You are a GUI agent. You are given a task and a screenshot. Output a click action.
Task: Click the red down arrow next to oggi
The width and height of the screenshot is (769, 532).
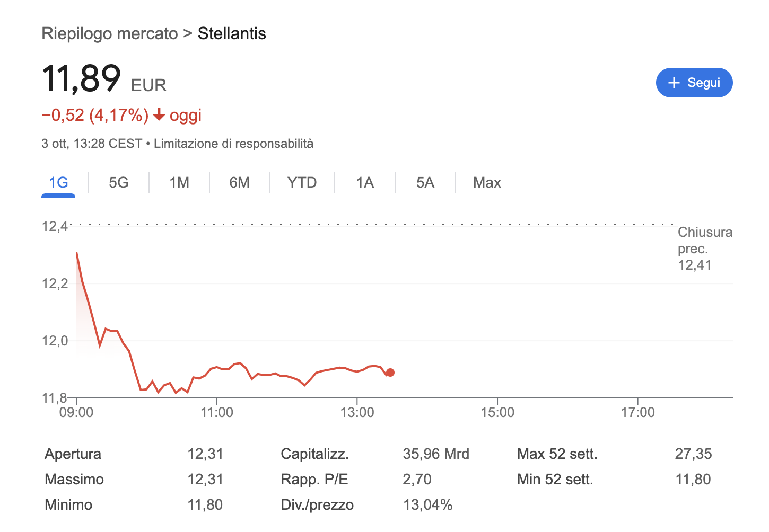click(x=159, y=115)
